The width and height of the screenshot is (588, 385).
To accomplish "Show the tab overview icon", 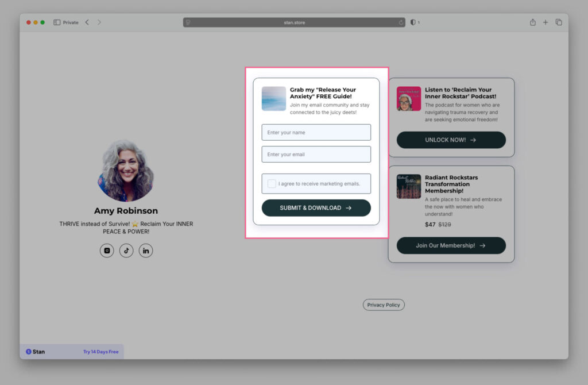I will [559, 22].
